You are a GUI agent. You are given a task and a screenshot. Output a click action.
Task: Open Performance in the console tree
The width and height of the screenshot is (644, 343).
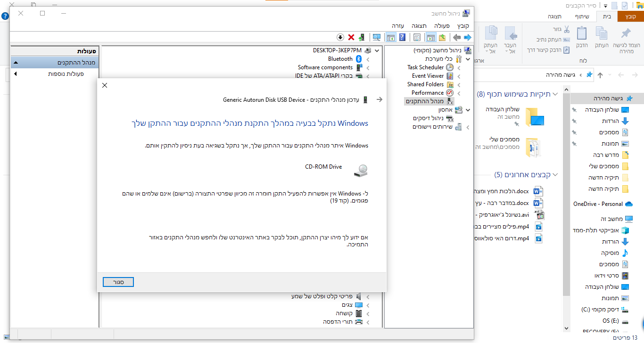[x=427, y=93]
